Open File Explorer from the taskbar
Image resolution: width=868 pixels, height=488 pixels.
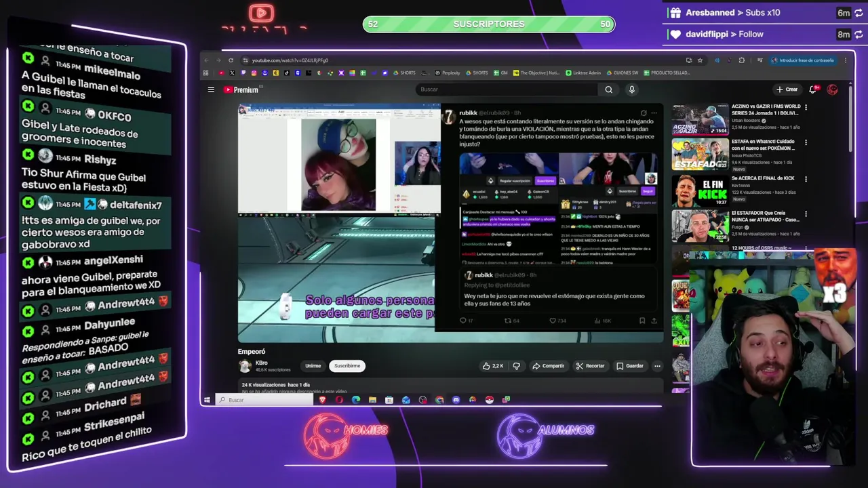click(x=372, y=400)
